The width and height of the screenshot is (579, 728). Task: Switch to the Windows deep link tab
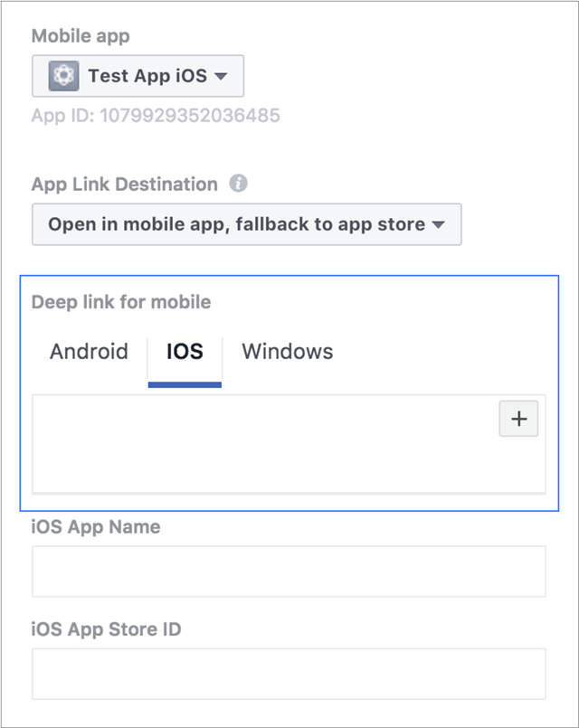[x=287, y=352]
